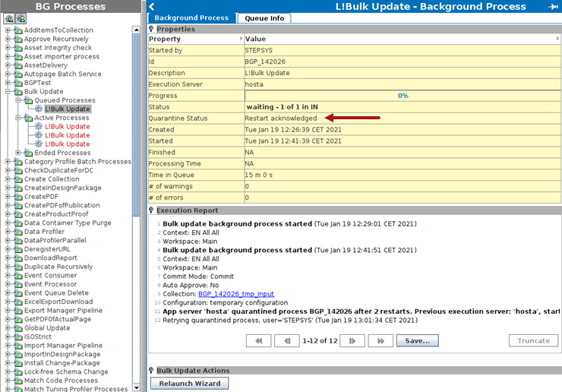Click the second user filter icon under BG Processes
The height and width of the screenshot is (392, 562).
click(x=21, y=18)
